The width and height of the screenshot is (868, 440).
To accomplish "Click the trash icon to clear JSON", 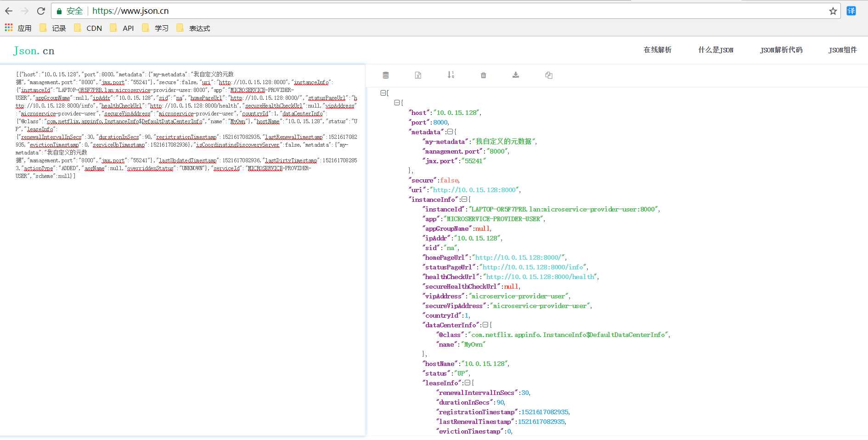I will pyautogui.click(x=483, y=75).
